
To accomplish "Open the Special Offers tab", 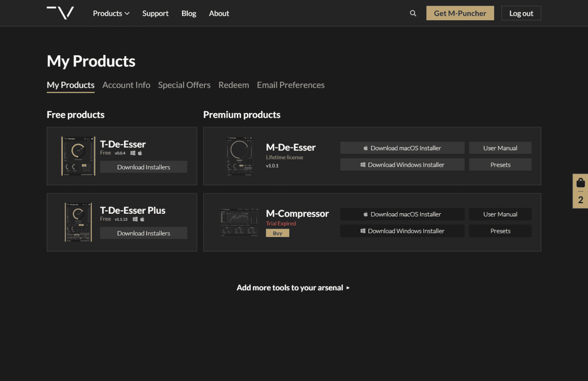I will [x=184, y=85].
